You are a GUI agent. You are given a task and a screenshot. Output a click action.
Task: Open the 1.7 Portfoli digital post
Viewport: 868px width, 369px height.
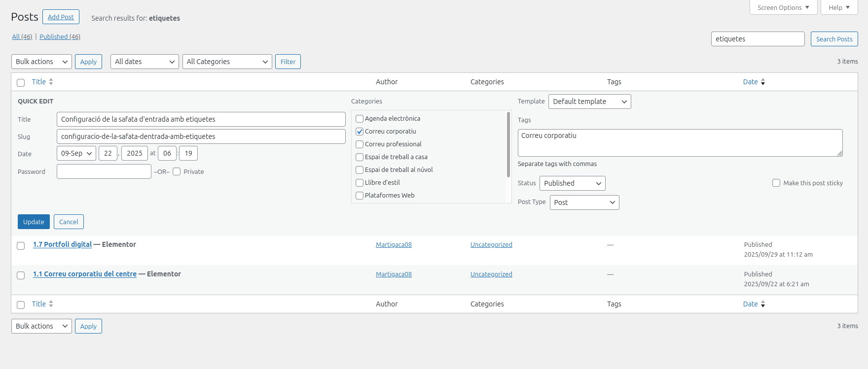[62, 244]
